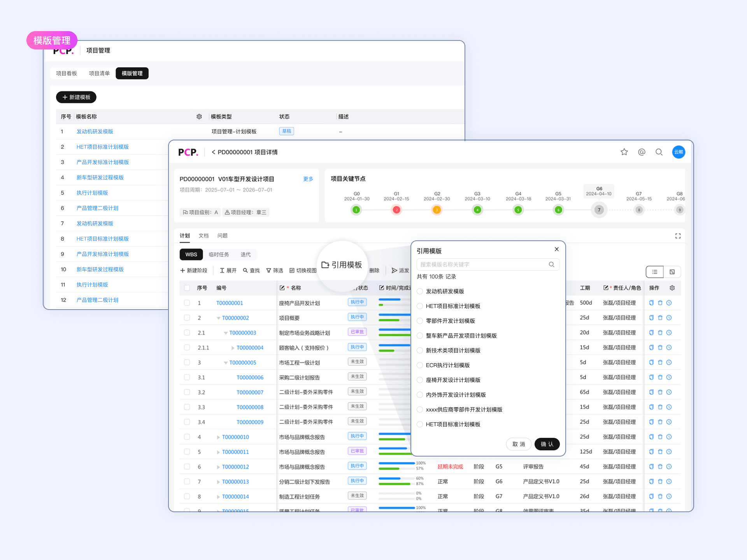Viewport: 747px width, 560px height.
Task: Check the checkbox for row T00000001
Action: 187,303
